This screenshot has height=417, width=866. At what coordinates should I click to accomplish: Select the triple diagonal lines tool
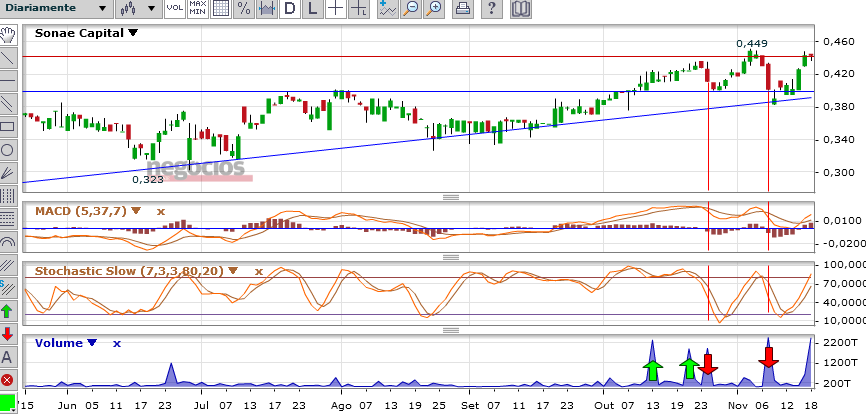click(8, 265)
